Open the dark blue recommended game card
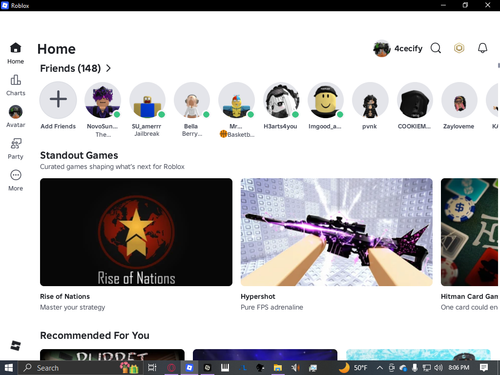Screen dimensions: 500x375 (265, 355)
